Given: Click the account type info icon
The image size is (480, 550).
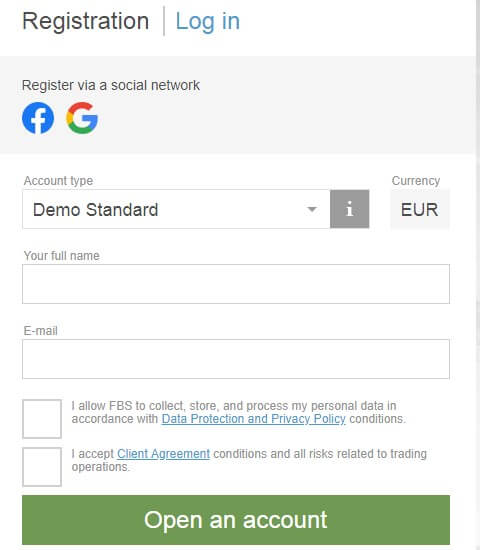Looking at the screenshot, I should 349,209.
